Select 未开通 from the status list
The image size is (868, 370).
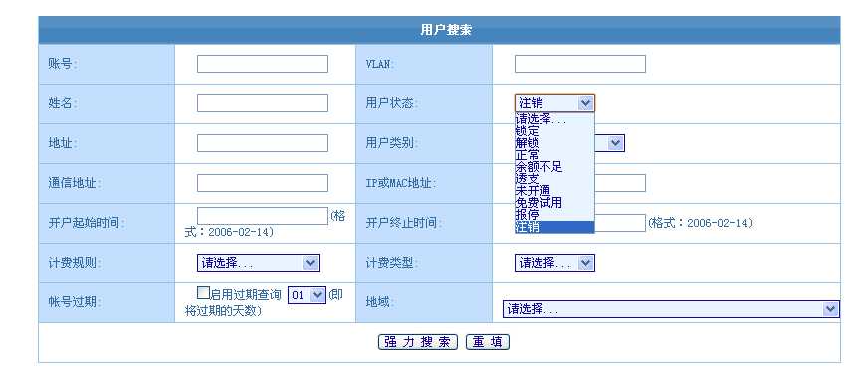pos(554,190)
